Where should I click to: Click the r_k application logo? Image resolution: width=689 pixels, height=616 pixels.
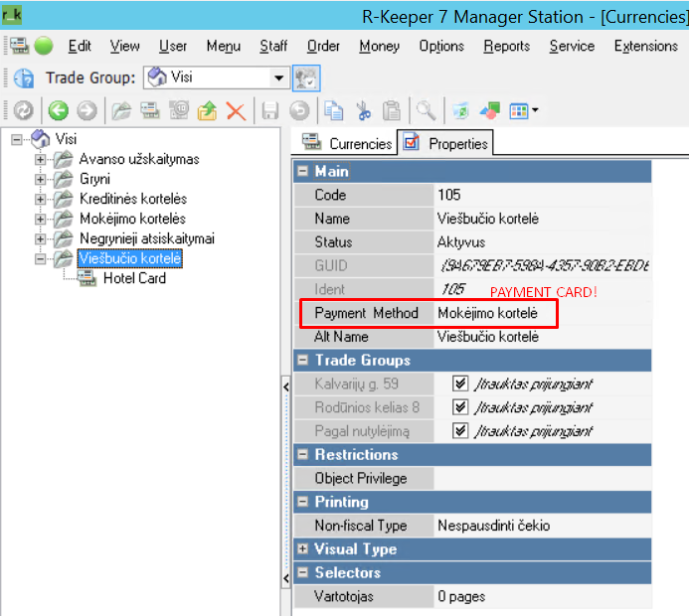tap(11, 16)
